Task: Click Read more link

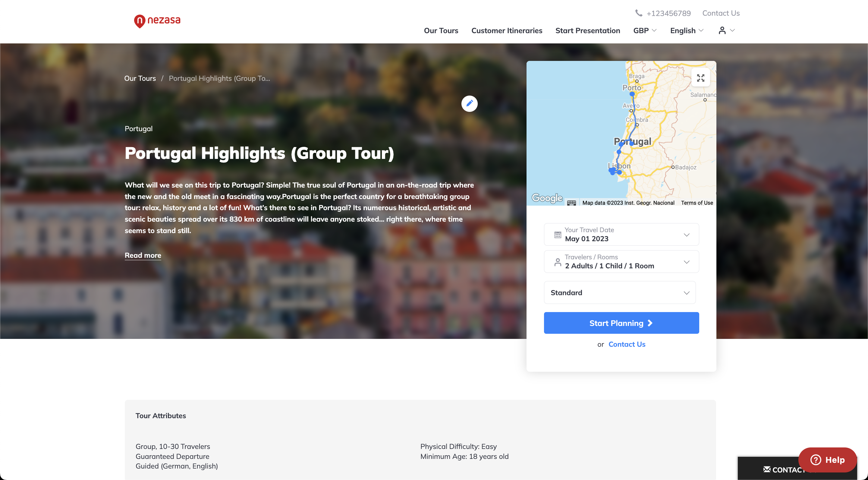Action: click(x=143, y=255)
